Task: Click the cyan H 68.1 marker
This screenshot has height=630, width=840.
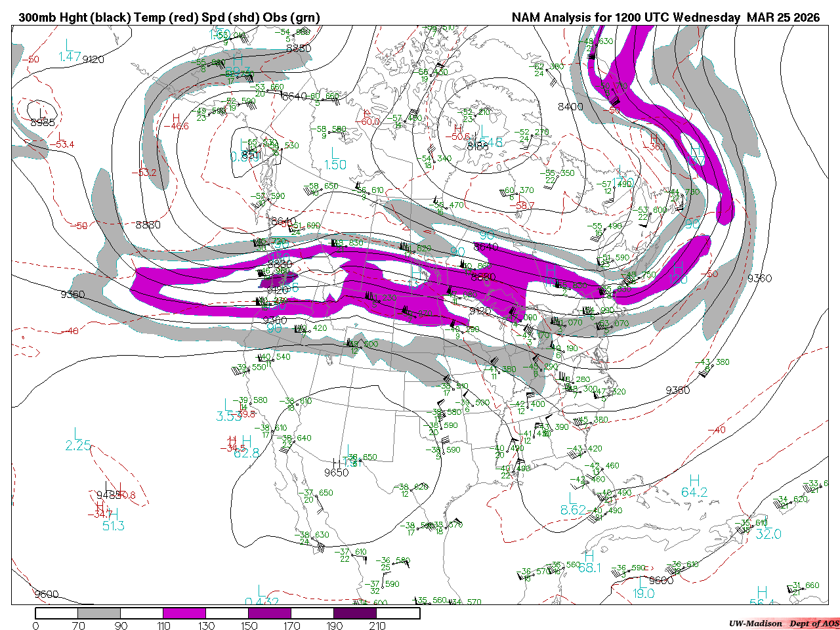Action: click(589, 562)
